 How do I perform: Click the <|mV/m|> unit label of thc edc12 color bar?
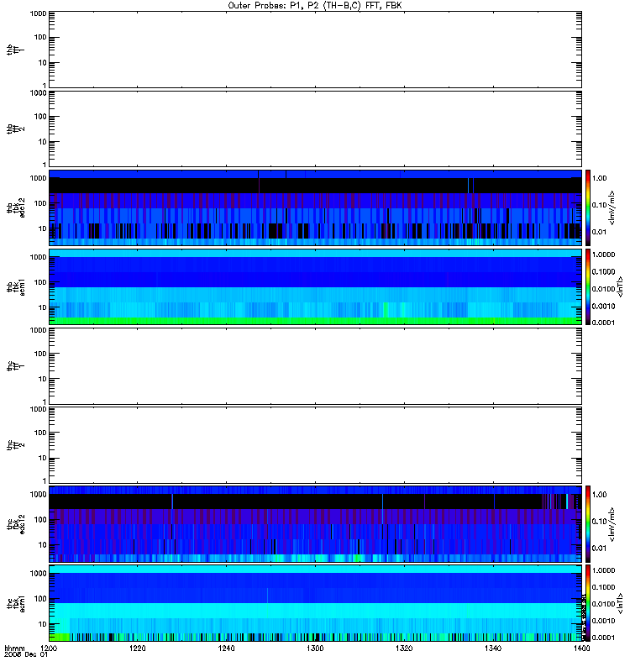(612, 524)
